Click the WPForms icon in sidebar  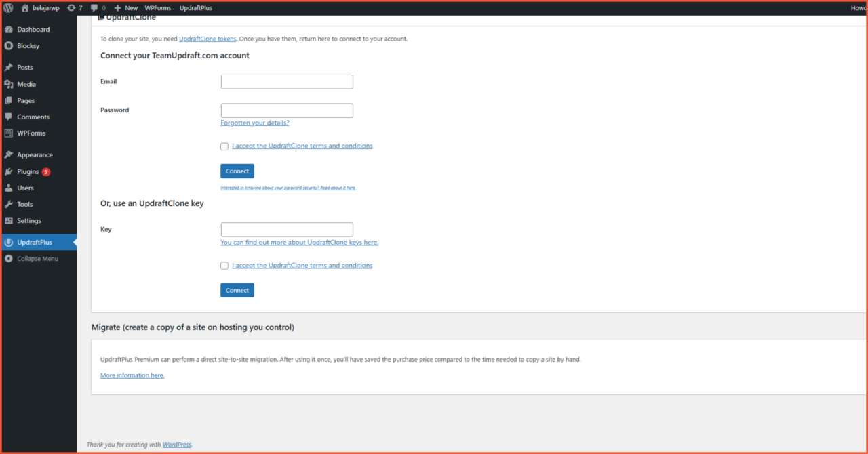click(9, 133)
